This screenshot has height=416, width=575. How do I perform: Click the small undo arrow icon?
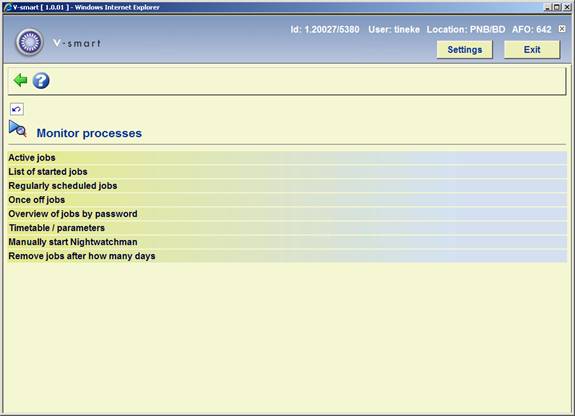pyautogui.click(x=17, y=109)
